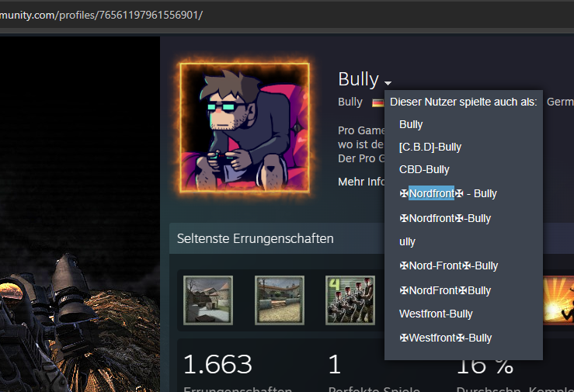Image resolution: width=574 pixels, height=392 pixels.
Task: Click the browser address bar URL
Action: pos(102,15)
